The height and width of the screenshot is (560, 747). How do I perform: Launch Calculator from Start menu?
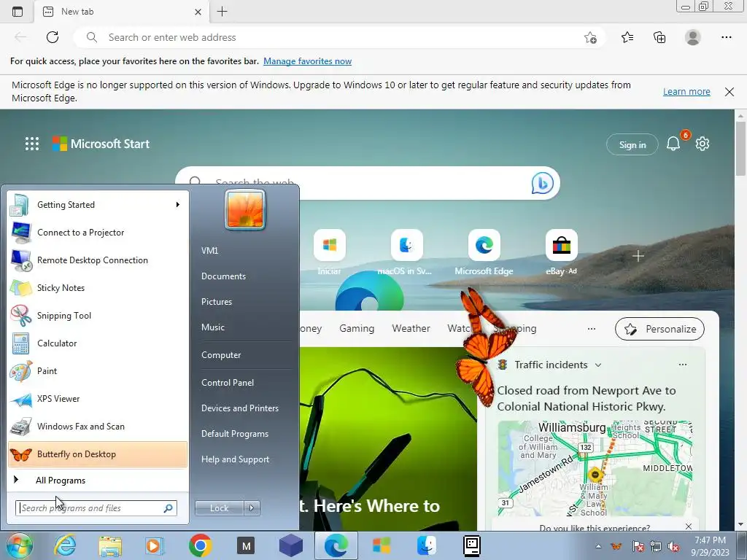(x=98, y=343)
